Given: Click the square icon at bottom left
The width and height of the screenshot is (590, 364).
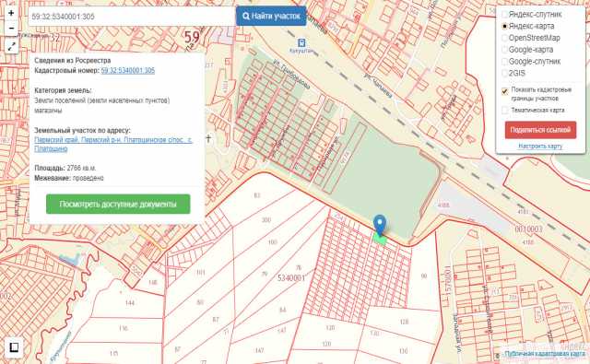Looking at the screenshot, I should click(x=14, y=347).
